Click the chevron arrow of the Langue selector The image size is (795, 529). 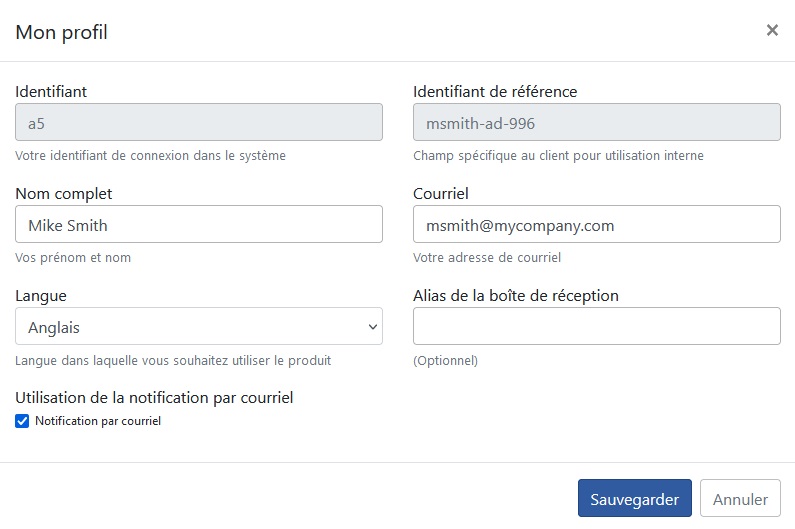tap(373, 327)
